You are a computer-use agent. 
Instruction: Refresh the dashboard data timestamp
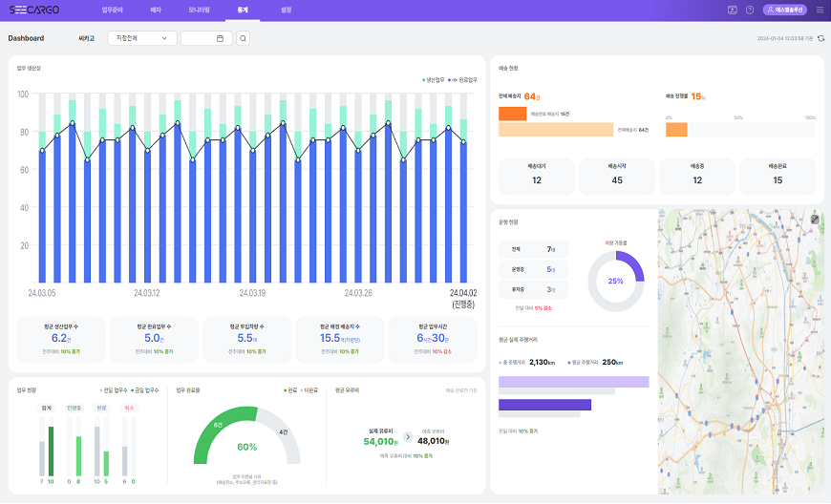(820, 38)
